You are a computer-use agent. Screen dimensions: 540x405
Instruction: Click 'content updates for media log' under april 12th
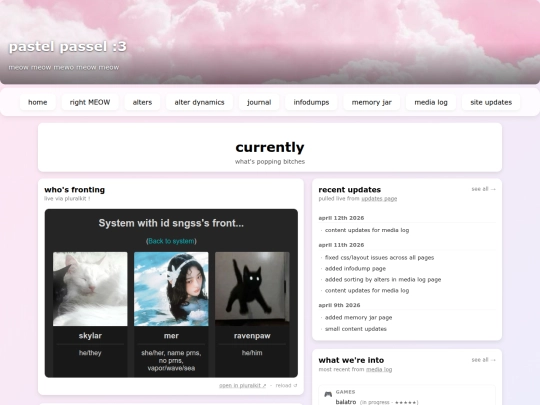[367, 230]
